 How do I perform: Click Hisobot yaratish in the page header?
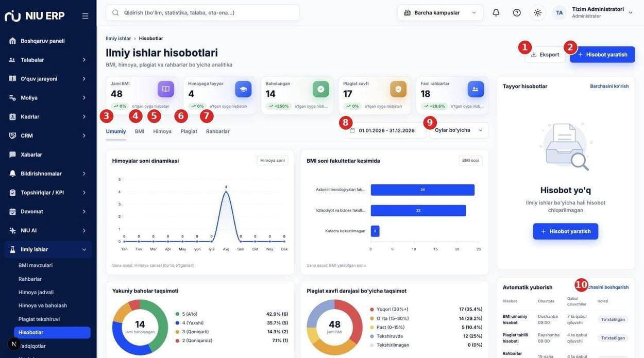click(x=602, y=55)
